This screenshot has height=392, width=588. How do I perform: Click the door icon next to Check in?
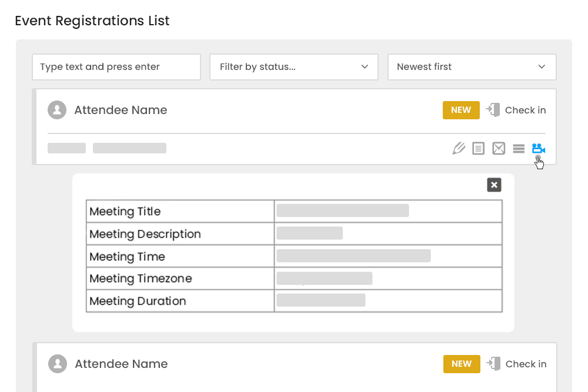(493, 110)
